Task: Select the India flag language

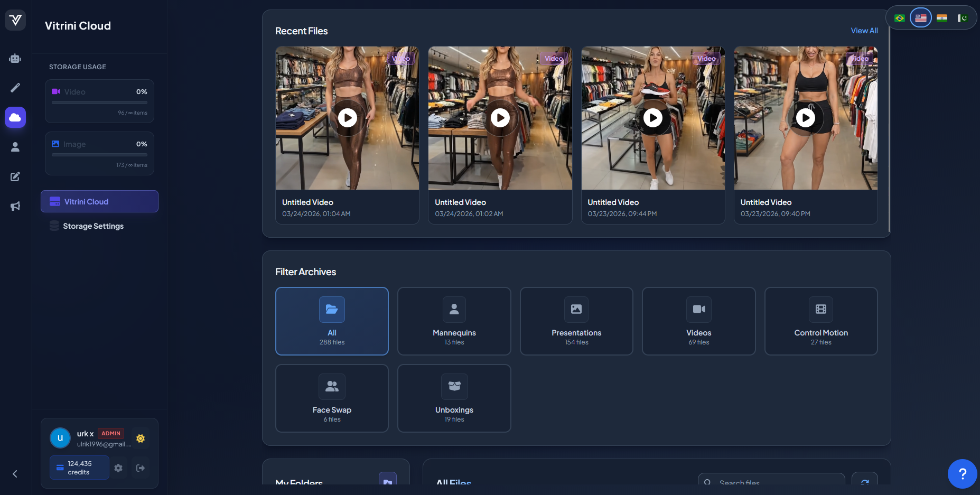Action: pos(942,18)
